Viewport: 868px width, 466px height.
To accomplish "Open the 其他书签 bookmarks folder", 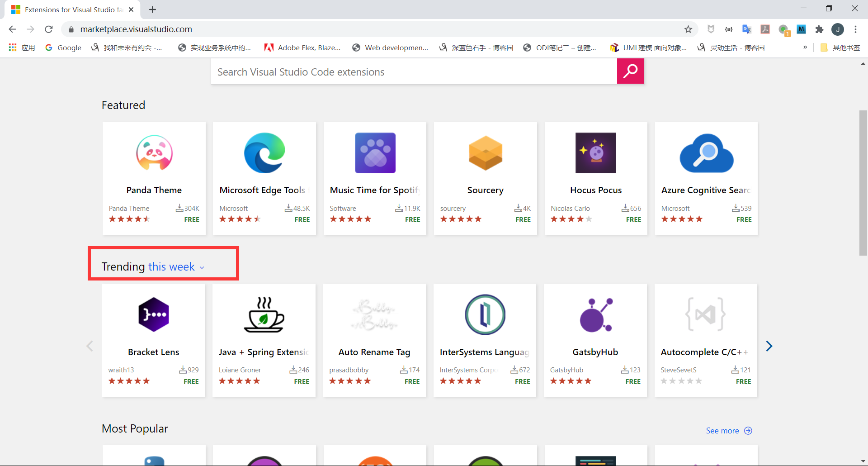I will [x=840, y=48].
